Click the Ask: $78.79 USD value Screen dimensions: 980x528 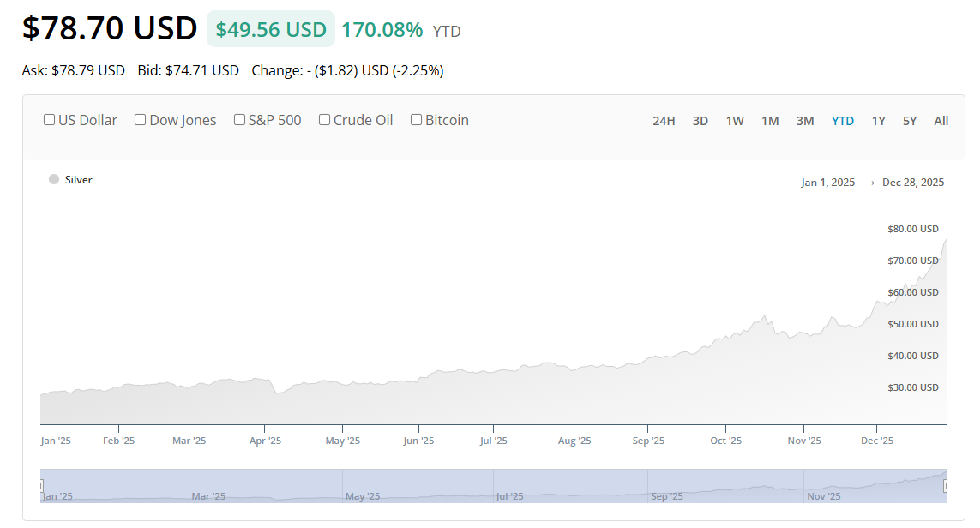[74, 70]
